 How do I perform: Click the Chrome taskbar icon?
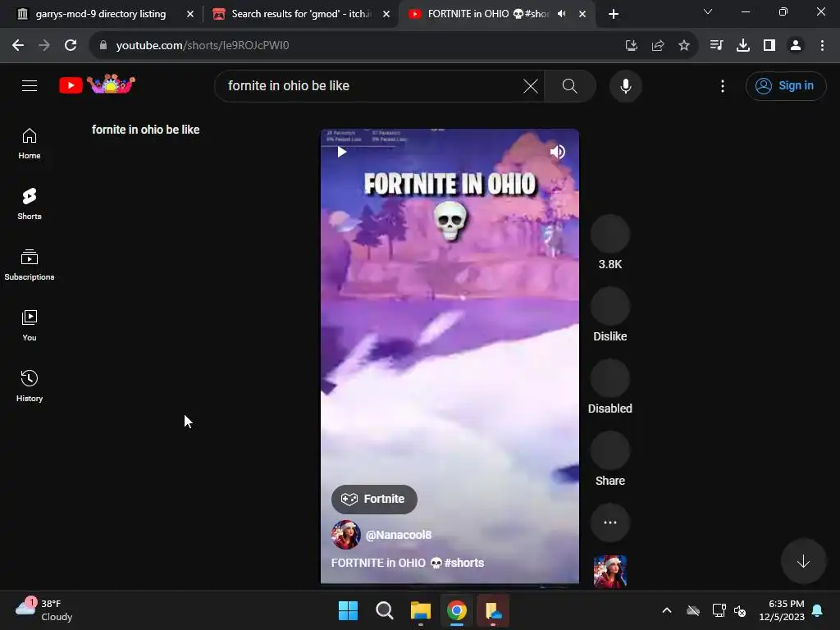point(457,610)
